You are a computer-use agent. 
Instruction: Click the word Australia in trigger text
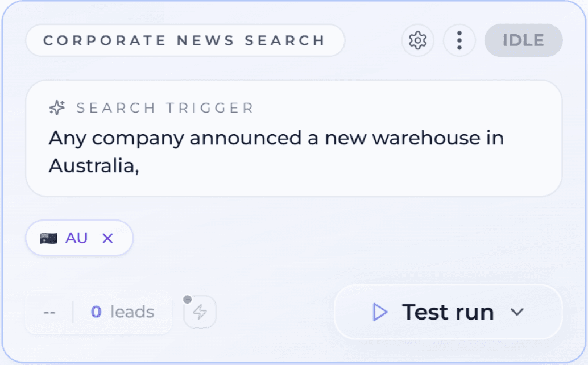[91, 165]
